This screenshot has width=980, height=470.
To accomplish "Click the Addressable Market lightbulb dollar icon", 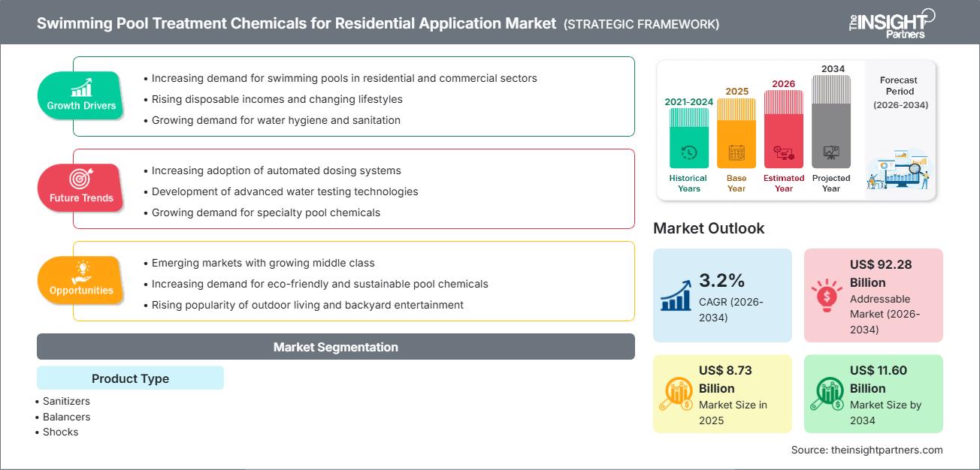I will point(827,296).
